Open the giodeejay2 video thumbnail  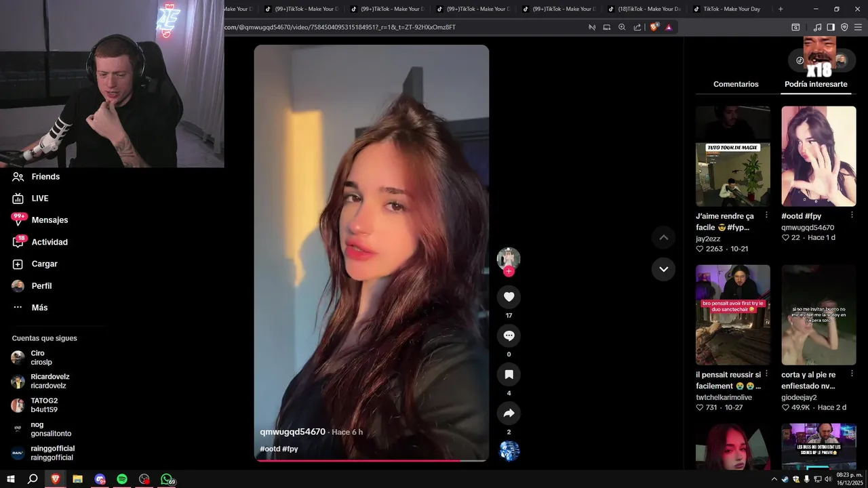point(818,314)
